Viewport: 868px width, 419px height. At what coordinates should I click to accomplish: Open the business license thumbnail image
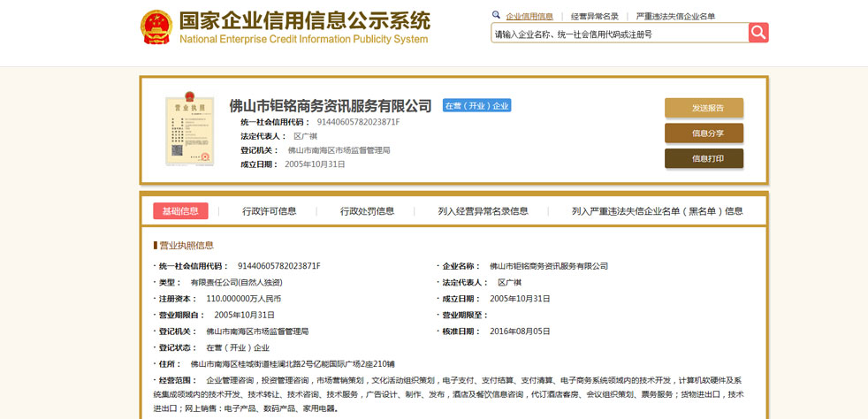(x=190, y=128)
